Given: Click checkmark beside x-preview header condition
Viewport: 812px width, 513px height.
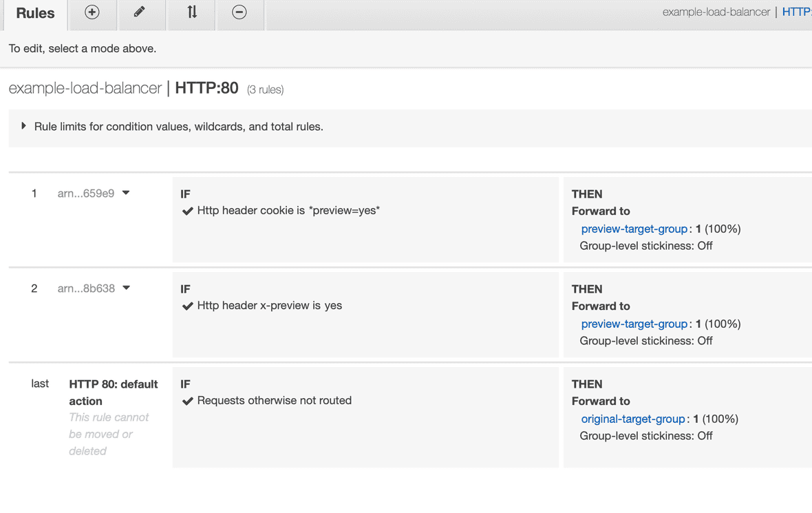Looking at the screenshot, I should click(186, 306).
